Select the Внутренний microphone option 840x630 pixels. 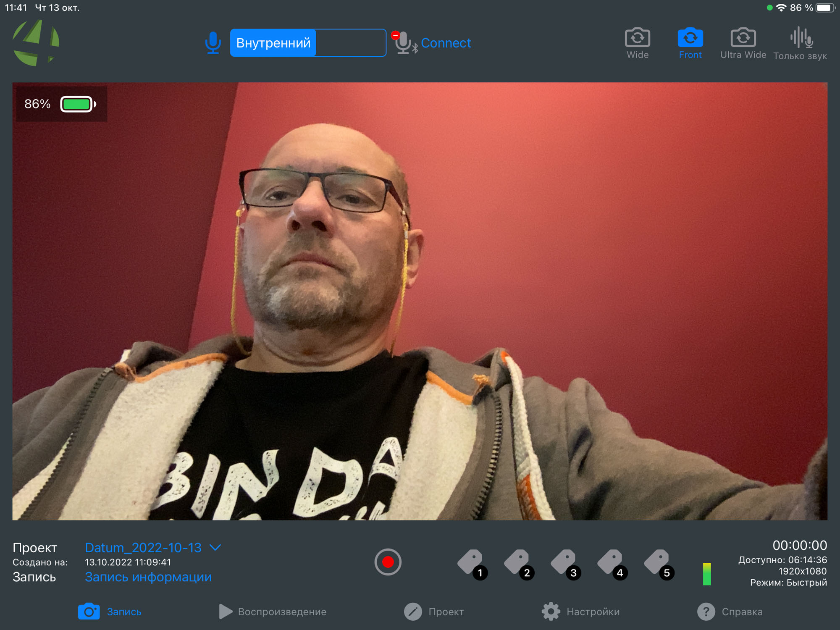tap(273, 43)
